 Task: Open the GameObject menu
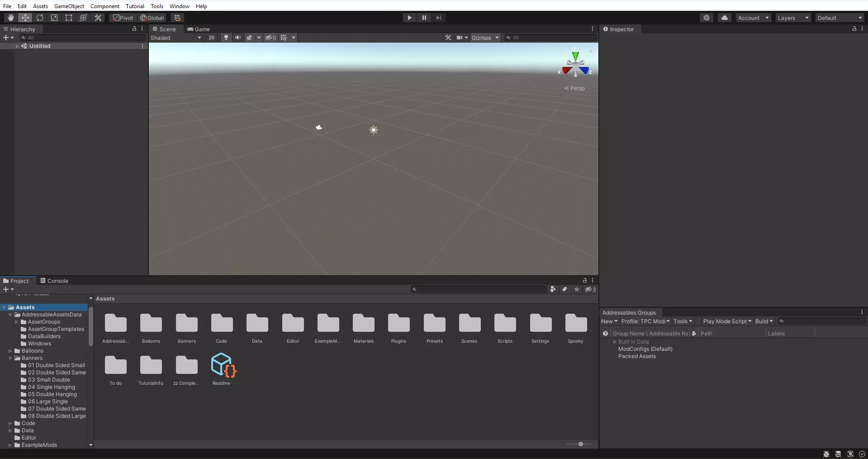click(x=69, y=6)
